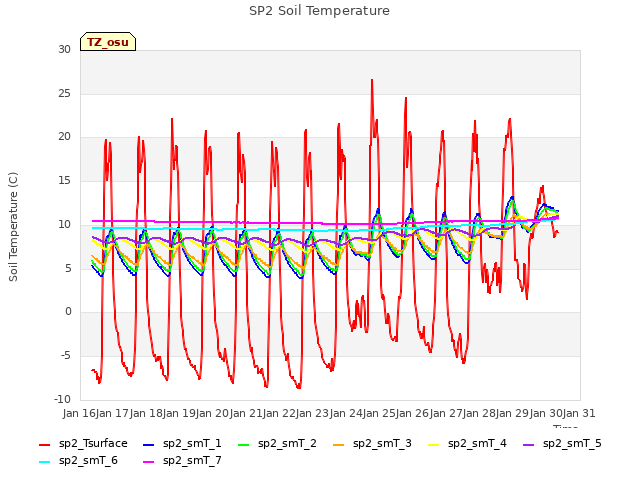Click the blue sp2_smT_1 legend color marker

pyautogui.click(x=149, y=444)
